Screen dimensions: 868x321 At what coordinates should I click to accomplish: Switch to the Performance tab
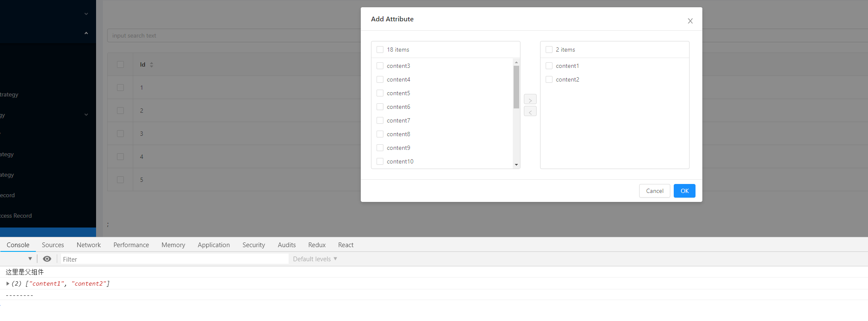(x=131, y=245)
